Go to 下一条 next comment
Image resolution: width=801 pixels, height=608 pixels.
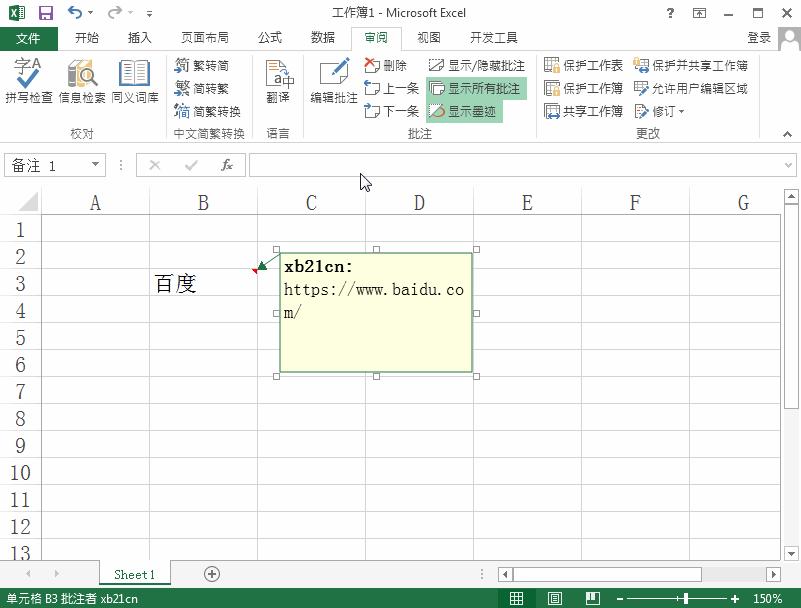coord(391,111)
